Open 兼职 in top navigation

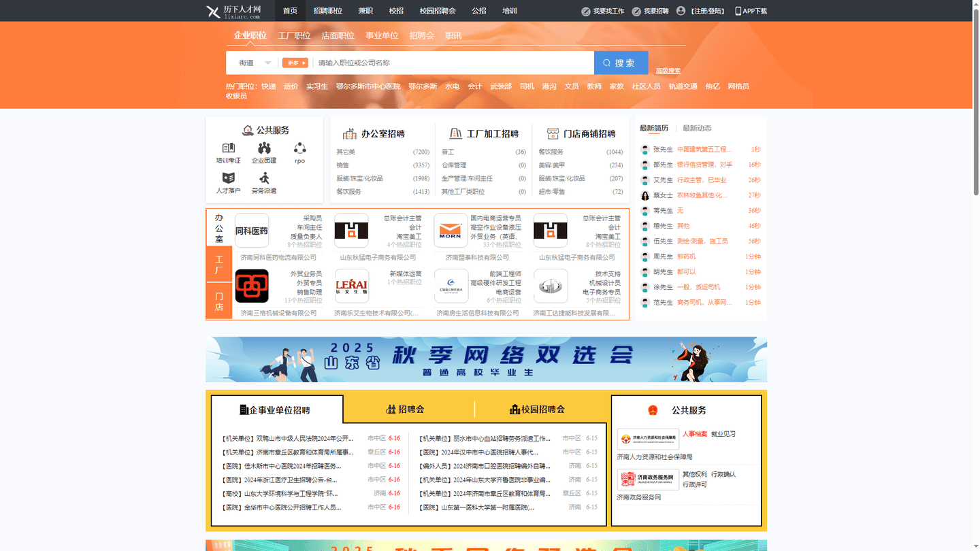point(366,11)
